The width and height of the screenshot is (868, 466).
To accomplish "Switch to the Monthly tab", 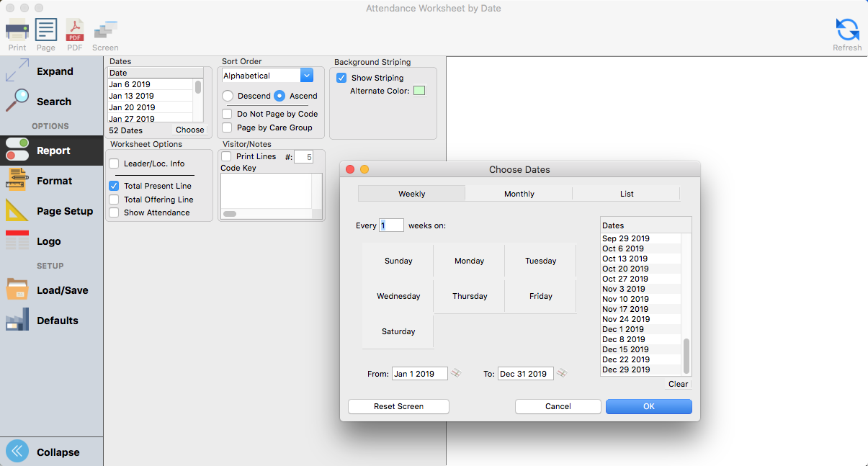I will coord(519,194).
